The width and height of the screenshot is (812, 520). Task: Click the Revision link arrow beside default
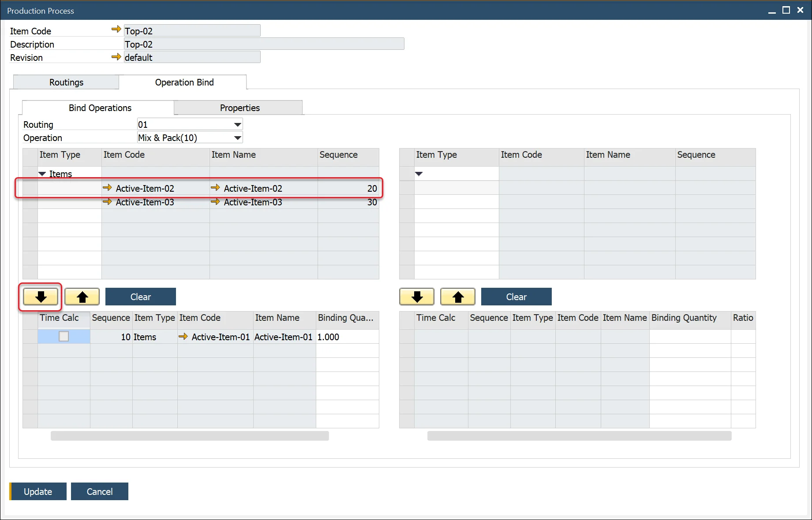click(x=116, y=57)
